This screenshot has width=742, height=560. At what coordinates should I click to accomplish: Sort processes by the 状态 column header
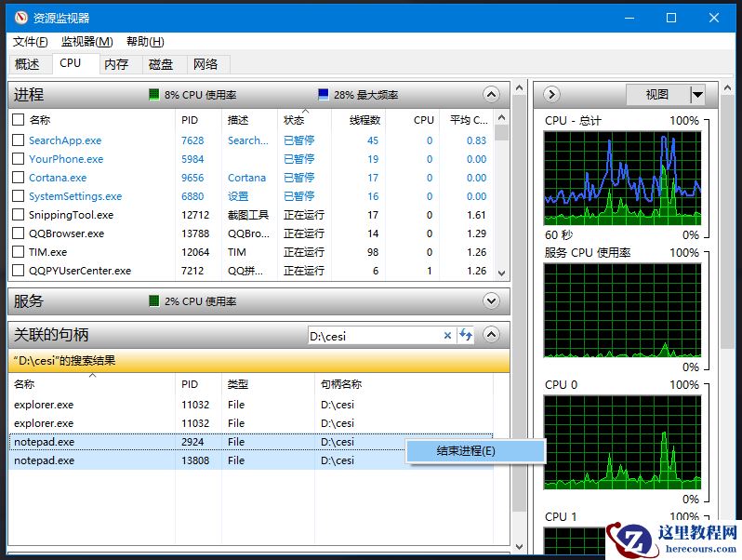pyautogui.click(x=304, y=120)
